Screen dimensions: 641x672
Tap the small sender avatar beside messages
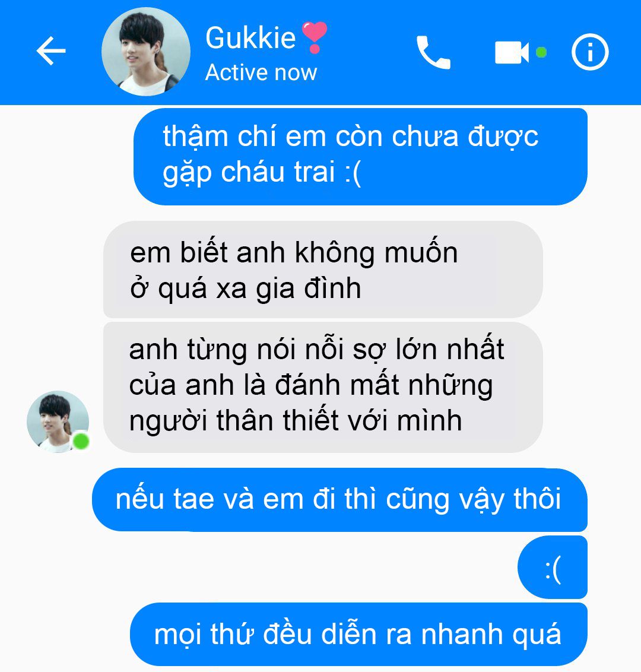[x=58, y=421]
